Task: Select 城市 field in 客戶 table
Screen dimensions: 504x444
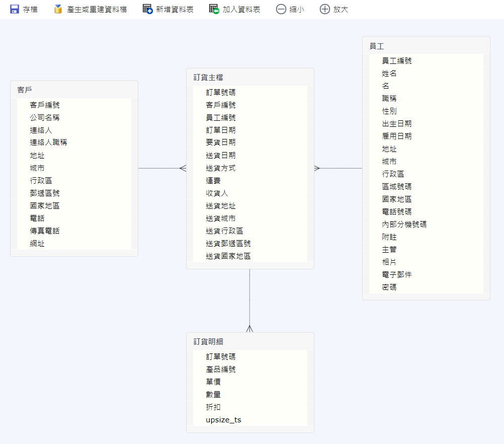Action: pyautogui.click(x=74, y=168)
